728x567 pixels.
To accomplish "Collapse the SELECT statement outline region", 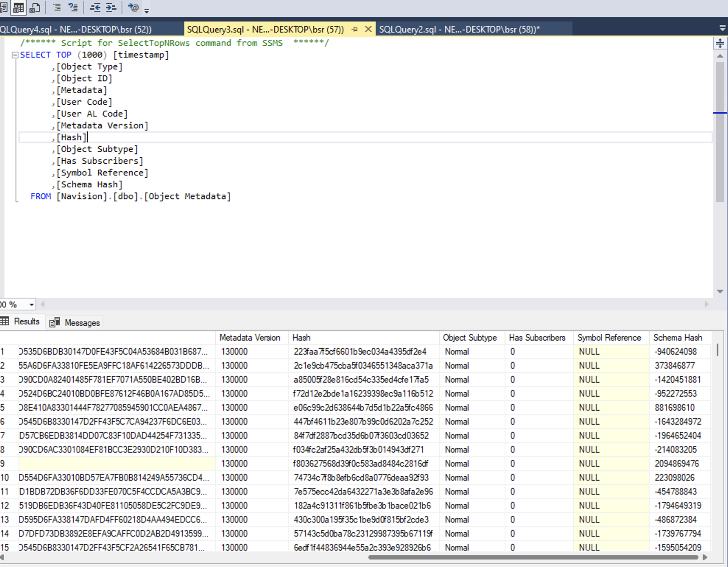I will [x=15, y=55].
